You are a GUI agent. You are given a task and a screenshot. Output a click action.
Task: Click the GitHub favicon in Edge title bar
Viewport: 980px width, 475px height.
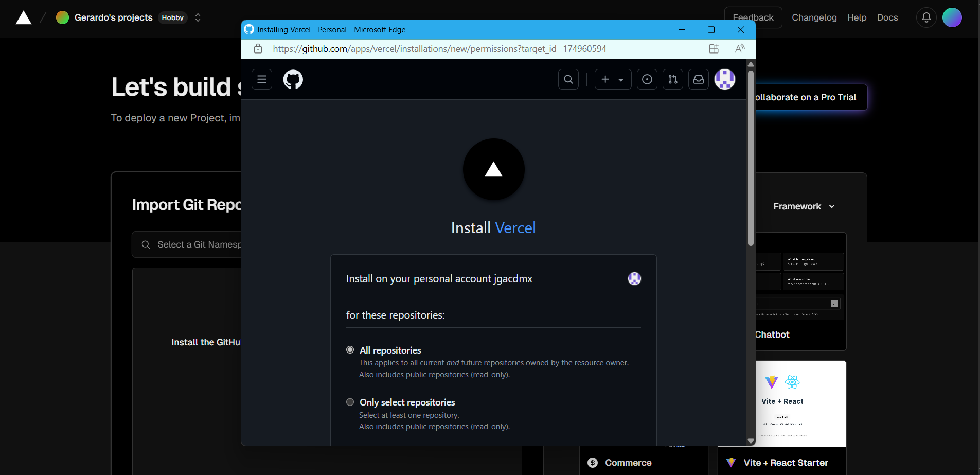tap(249, 29)
